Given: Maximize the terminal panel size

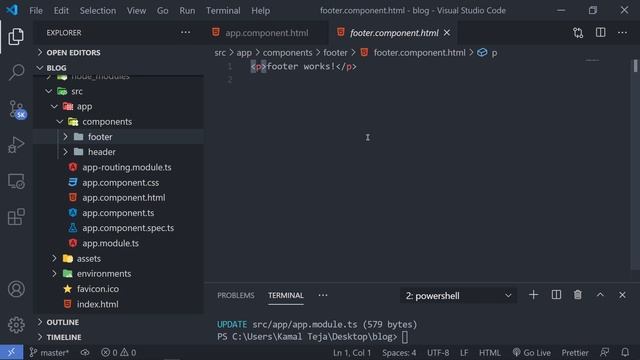Looking at the screenshot, I should click(600, 295).
